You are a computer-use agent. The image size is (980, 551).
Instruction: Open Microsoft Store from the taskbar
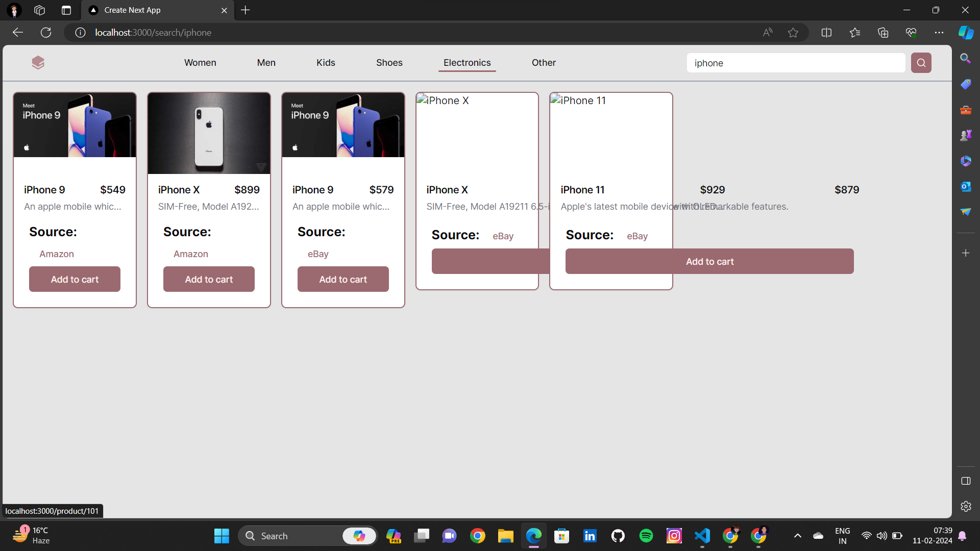(561, 536)
